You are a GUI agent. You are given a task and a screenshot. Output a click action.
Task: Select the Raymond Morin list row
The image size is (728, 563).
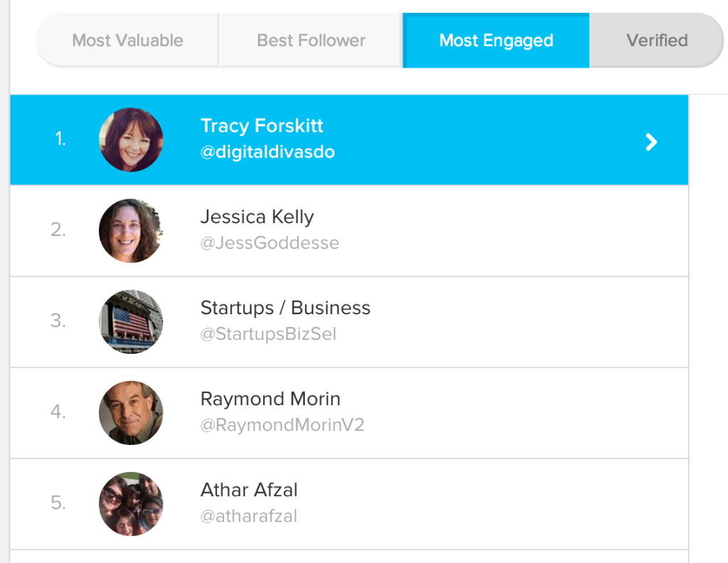click(427, 412)
